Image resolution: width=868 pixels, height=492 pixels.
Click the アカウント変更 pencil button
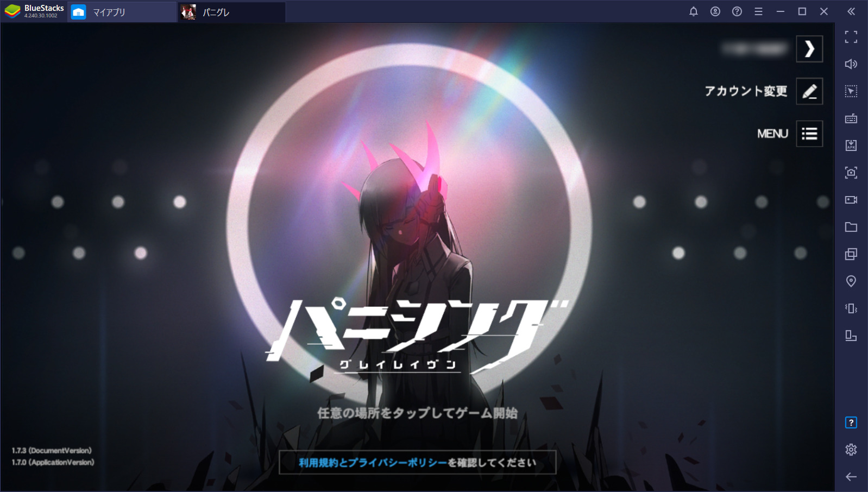[809, 91]
